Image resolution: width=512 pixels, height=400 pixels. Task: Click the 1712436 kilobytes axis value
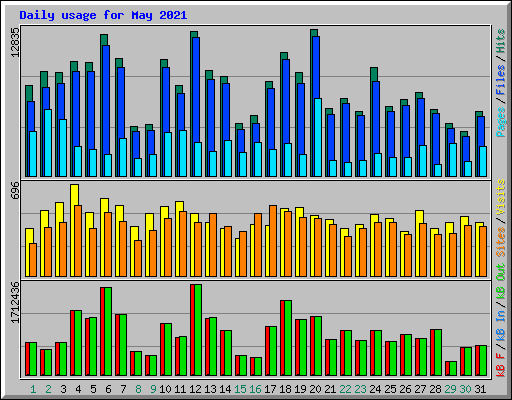tap(15, 302)
